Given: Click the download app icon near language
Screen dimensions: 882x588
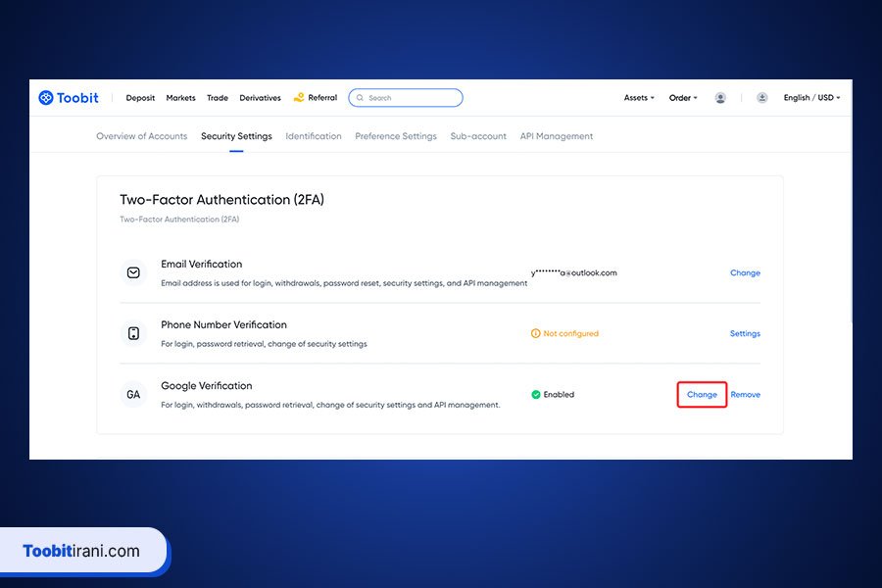Looking at the screenshot, I should pyautogui.click(x=761, y=98).
